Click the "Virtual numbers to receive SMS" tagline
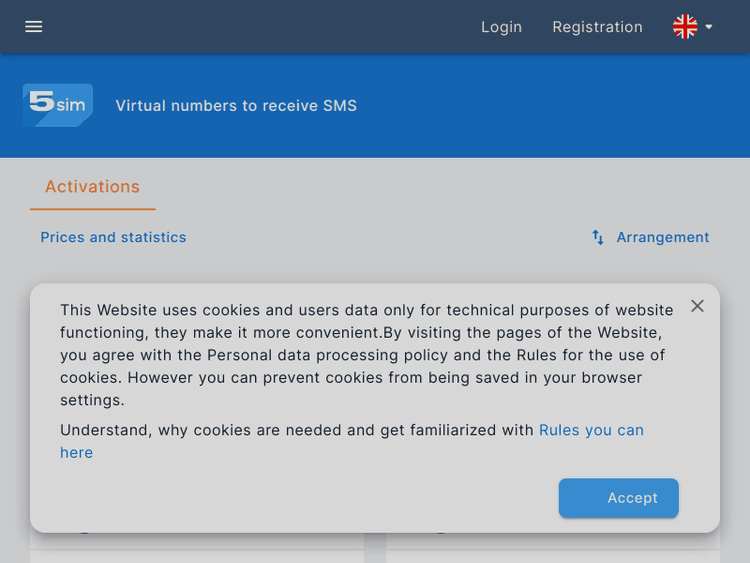 pyautogui.click(x=236, y=105)
